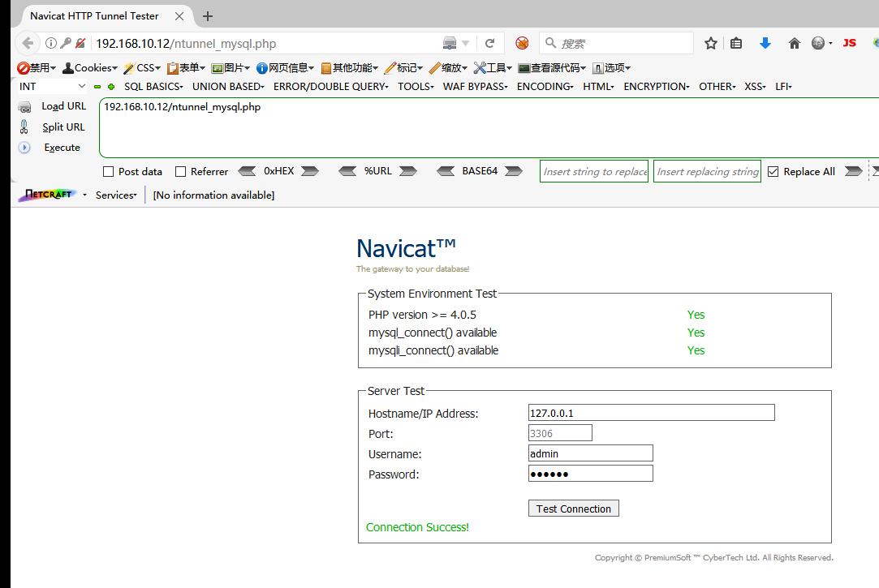Open a new browser tab
The height and width of the screenshot is (588, 879).
pos(208,16)
